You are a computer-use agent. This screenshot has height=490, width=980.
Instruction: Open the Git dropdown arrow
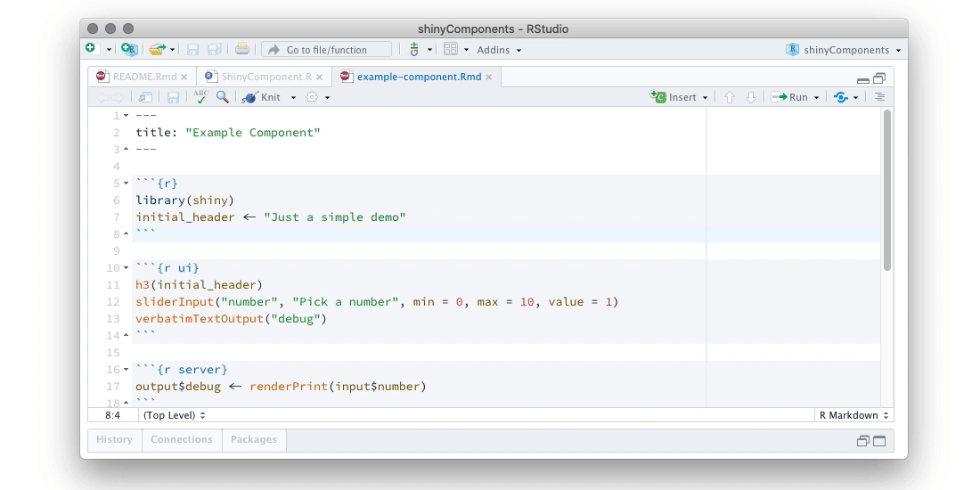tap(429, 49)
